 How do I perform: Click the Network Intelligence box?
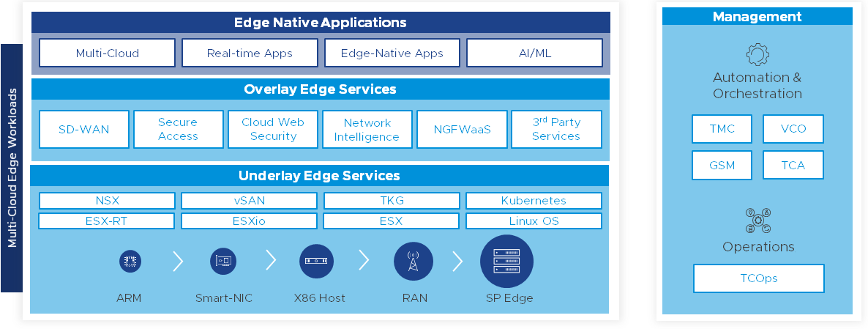pos(367,129)
